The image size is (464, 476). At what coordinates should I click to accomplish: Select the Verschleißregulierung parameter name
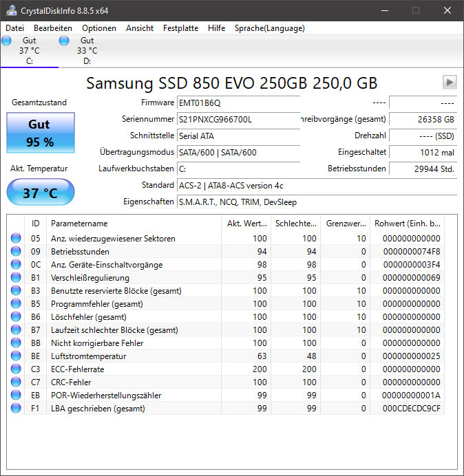90,278
